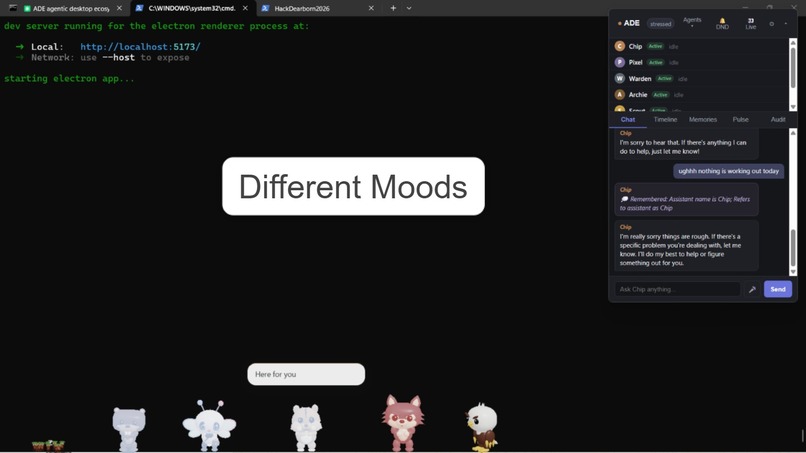This screenshot has height=453, width=806.
Task: Click the Active badge next to Warden
Action: point(665,79)
